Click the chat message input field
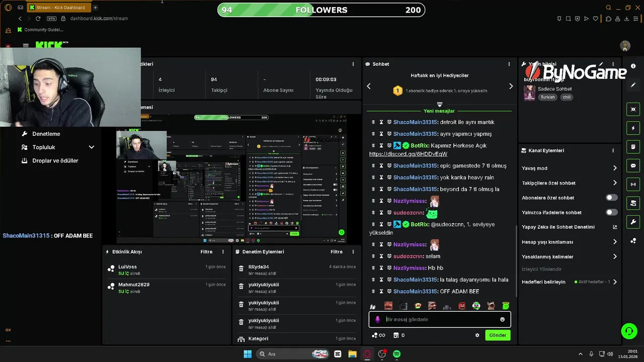 pyautogui.click(x=440, y=319)
